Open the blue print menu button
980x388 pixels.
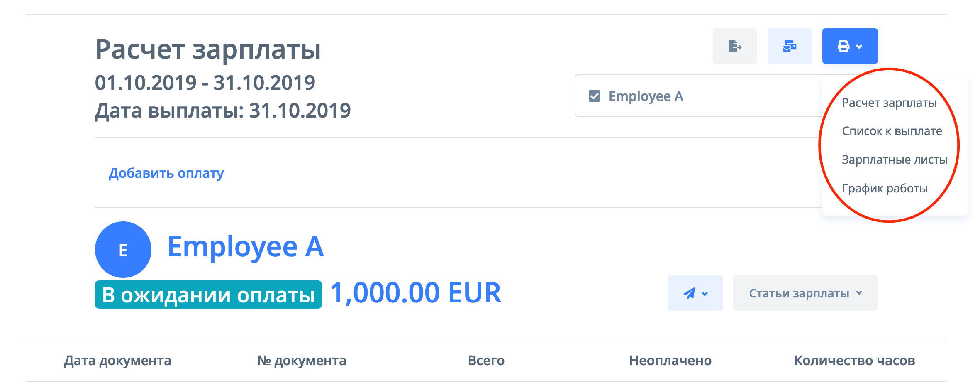pyautogui.click(x=849, y=46)
